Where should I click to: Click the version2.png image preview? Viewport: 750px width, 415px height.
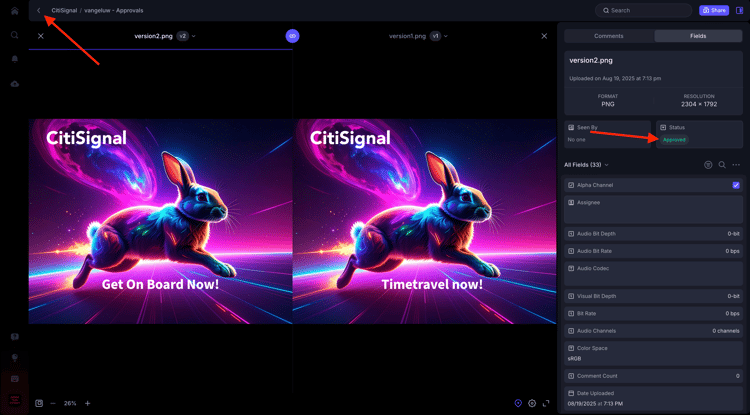[x=160, y=221]
